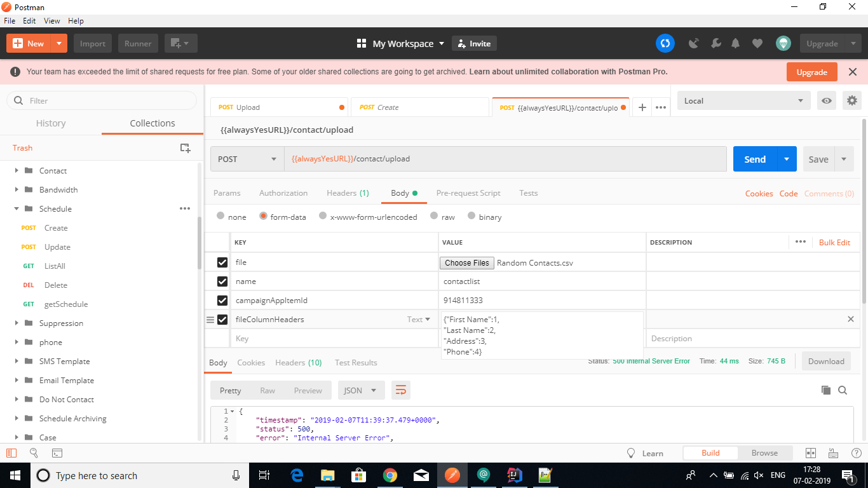The height and width of the screenshot is (488, 868).
Task: Open notifications via the bell icon
Action: (x=736, y=43)
